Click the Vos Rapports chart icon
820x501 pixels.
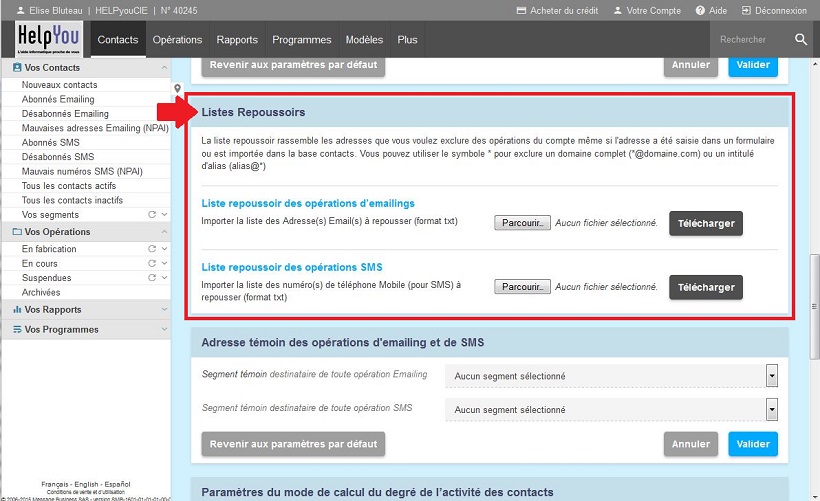coord(17,310)
